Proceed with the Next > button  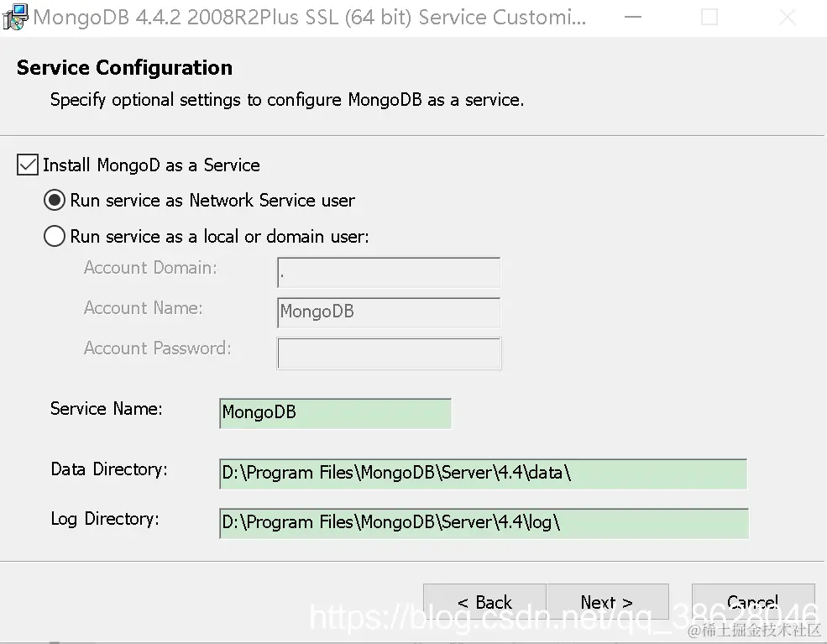608,602
